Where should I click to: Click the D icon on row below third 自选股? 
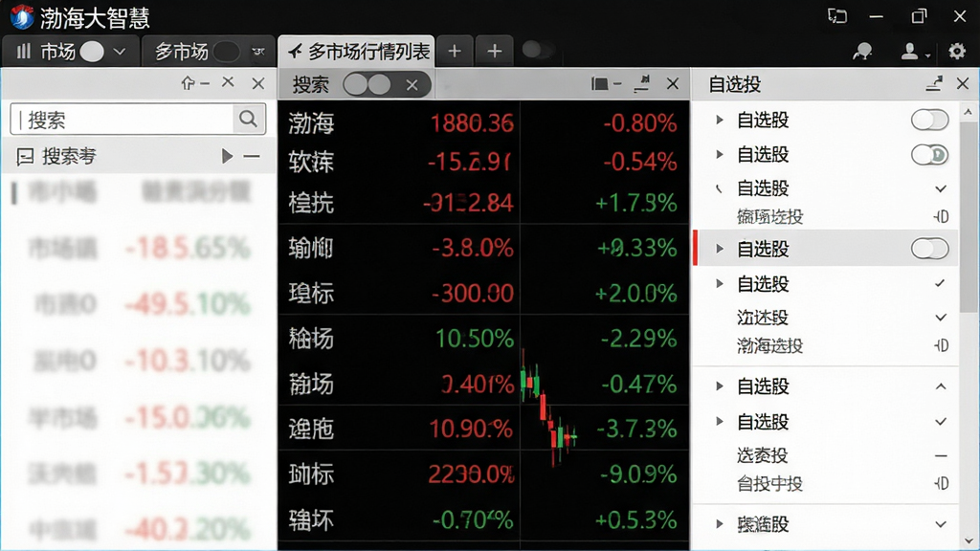pos(942,217)
